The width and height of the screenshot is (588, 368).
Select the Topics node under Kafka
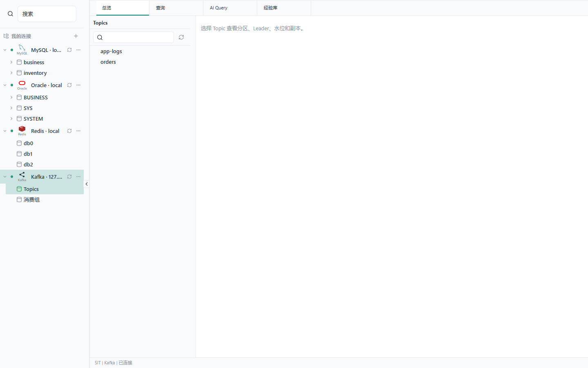[x=45, y=189]
